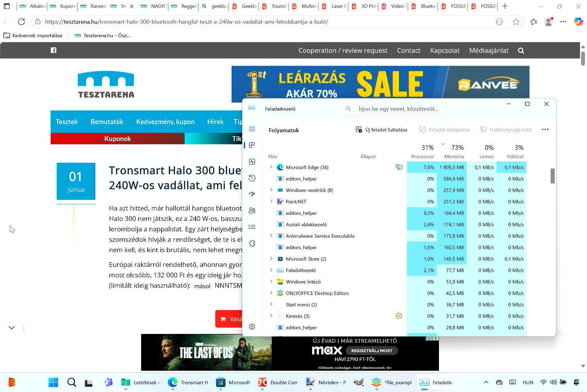
Task: Select the Kuponok tab
Action: [117, 139]
